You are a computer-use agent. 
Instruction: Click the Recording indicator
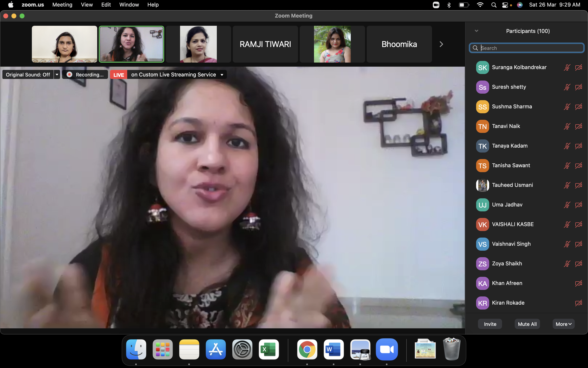[x=85, y=74]
